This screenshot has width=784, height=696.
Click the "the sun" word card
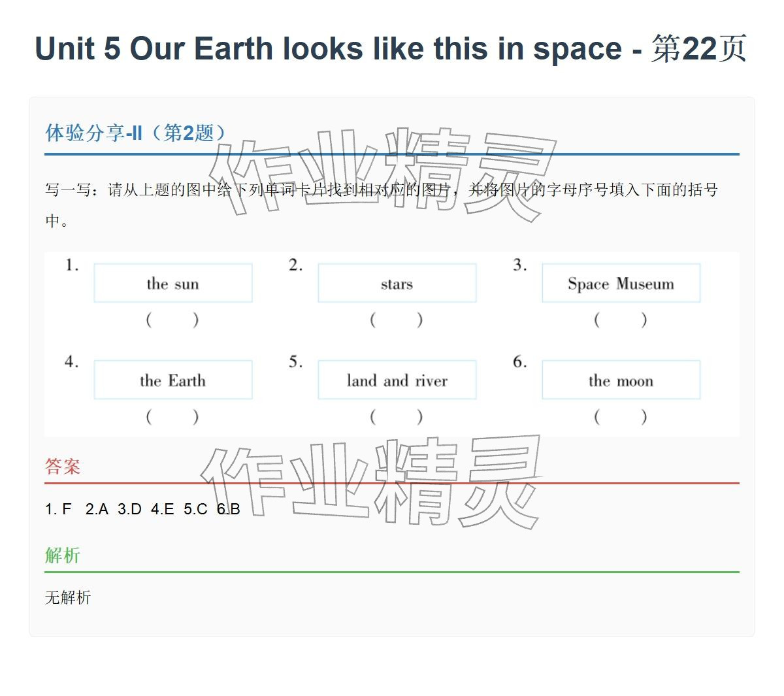(x=173, y=283)
